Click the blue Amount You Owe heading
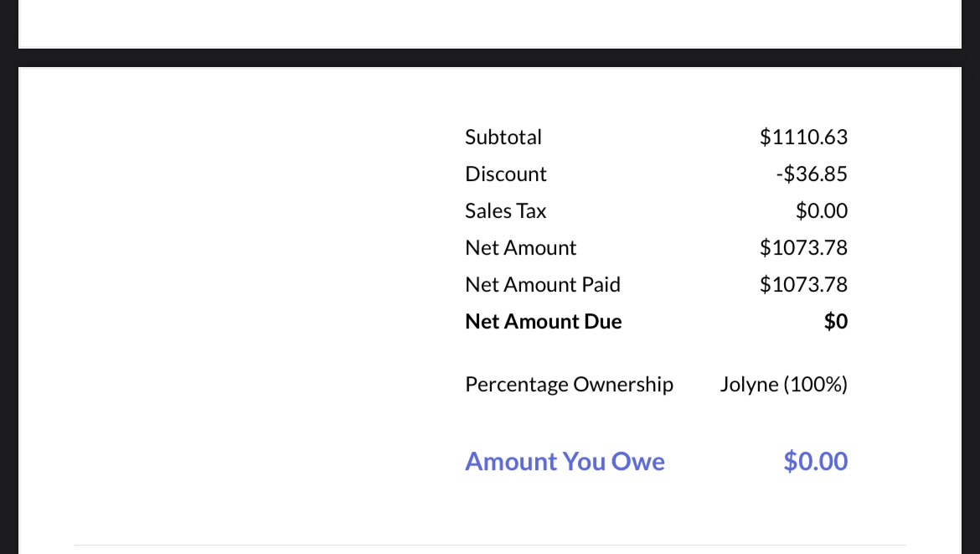 tap(565, 462)
